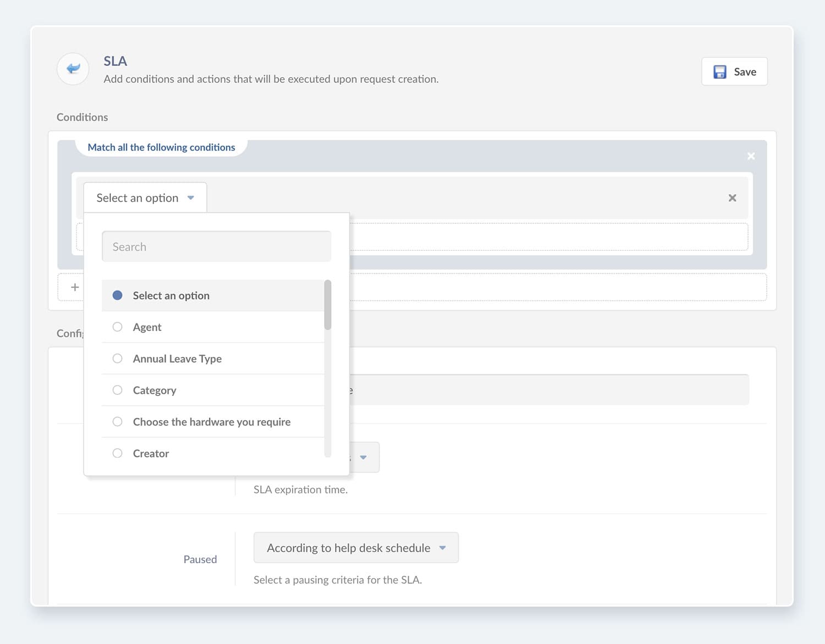Click the X icon to remove condition group
This screenshot has width=825, height=644.
pos(751,156)
